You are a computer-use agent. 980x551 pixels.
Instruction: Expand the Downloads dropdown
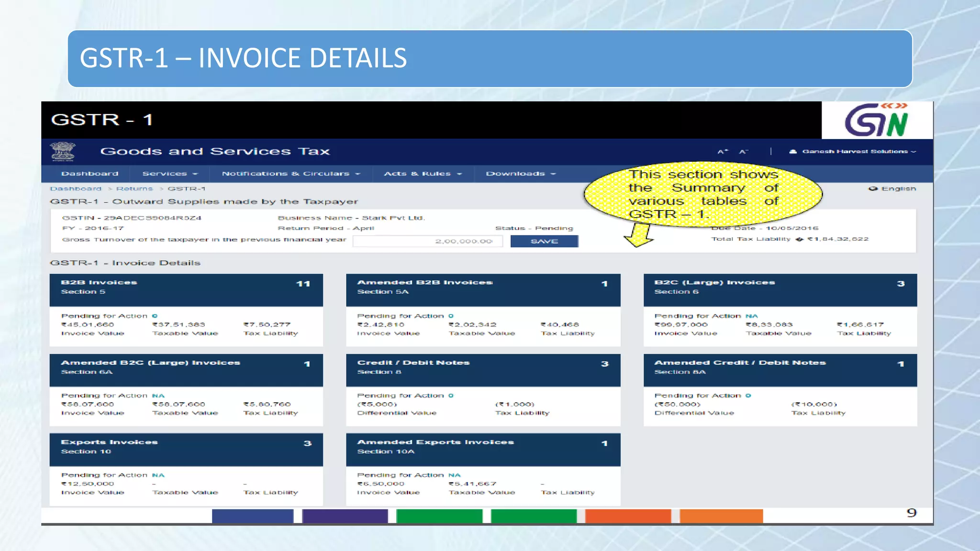(x=521, y=174)
